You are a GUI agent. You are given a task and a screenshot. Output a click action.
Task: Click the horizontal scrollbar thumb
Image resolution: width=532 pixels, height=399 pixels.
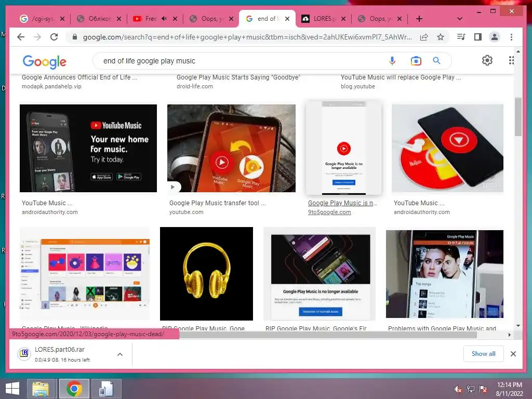(x=328, y=335)
